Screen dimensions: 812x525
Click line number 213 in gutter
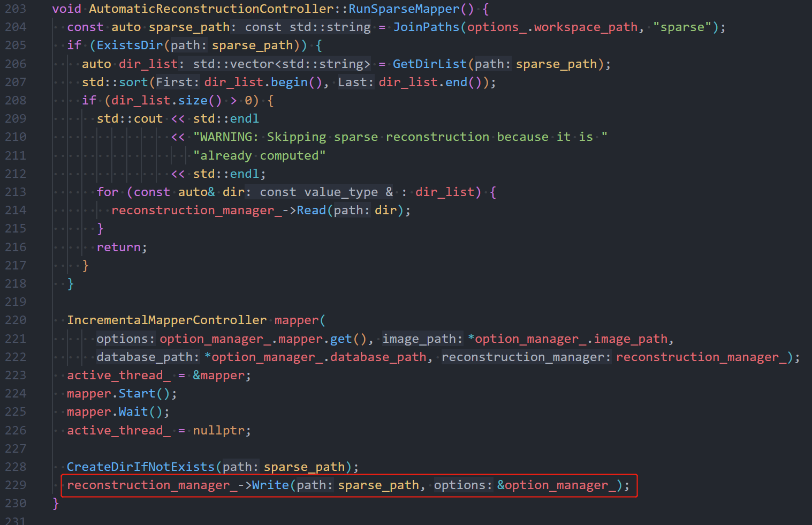click(x=16, y=192)
